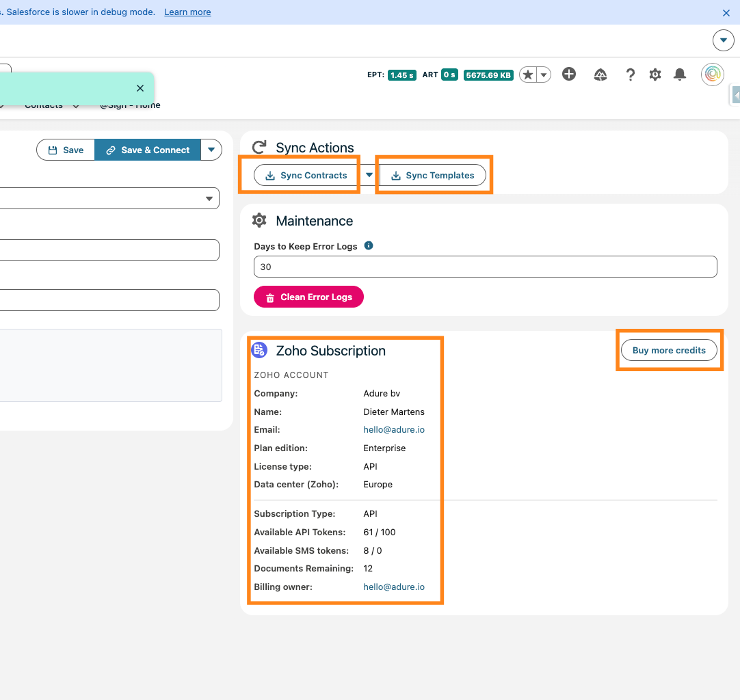Open the Save & Connect dropdown arrow
The height and width of the screenshot is (700, 740).
click(211, 150)
